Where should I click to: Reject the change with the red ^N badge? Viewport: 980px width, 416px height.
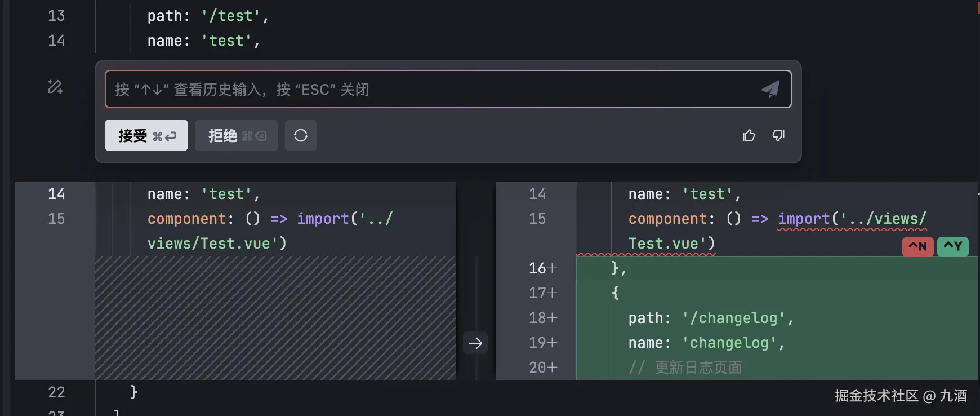[x=918, y=246]
